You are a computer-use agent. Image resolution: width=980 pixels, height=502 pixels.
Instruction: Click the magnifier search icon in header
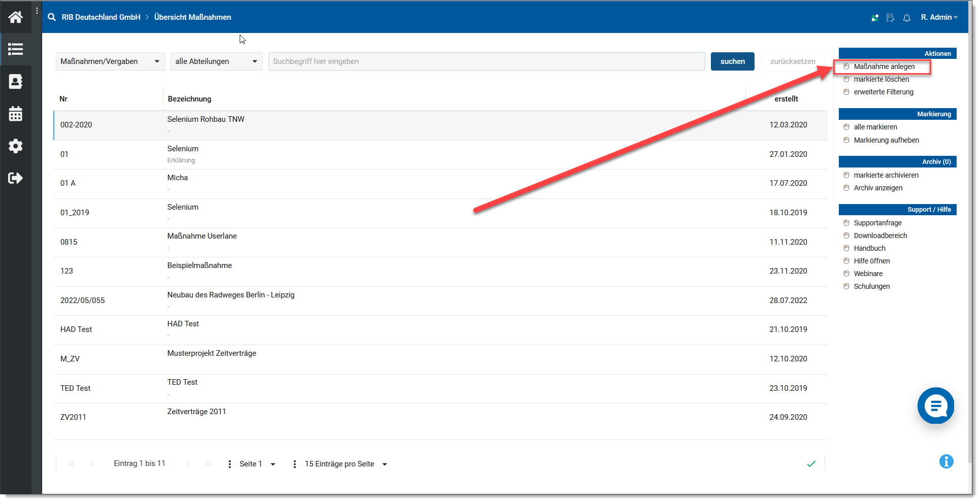pos(52,17)
